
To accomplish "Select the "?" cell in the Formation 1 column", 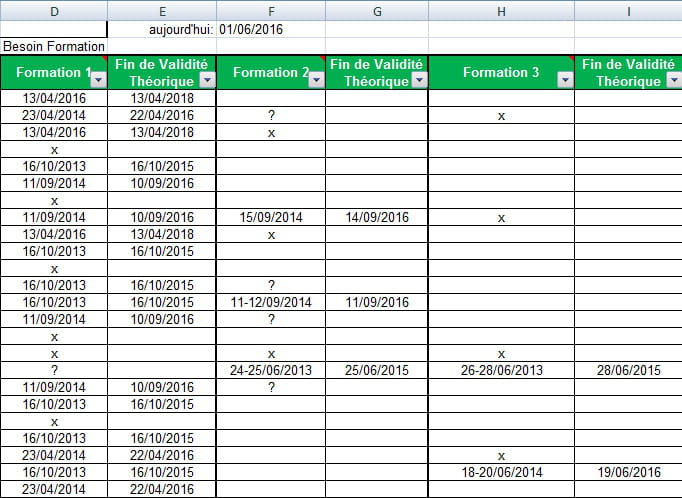I will point(54,370).
